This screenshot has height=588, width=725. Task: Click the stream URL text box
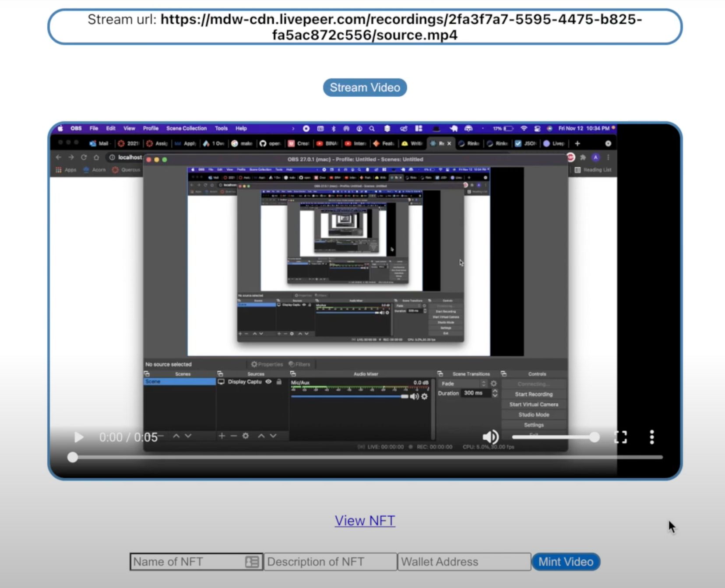click(x=365, y=27)
